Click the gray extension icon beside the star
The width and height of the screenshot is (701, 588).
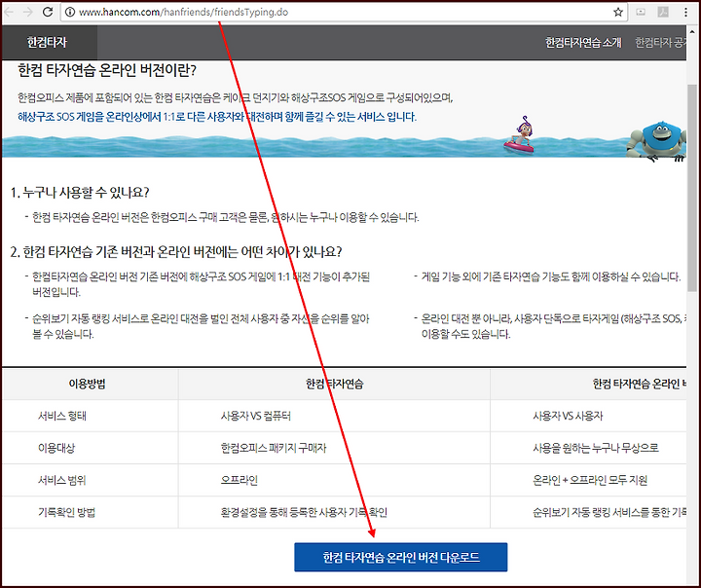pos(641,12)
